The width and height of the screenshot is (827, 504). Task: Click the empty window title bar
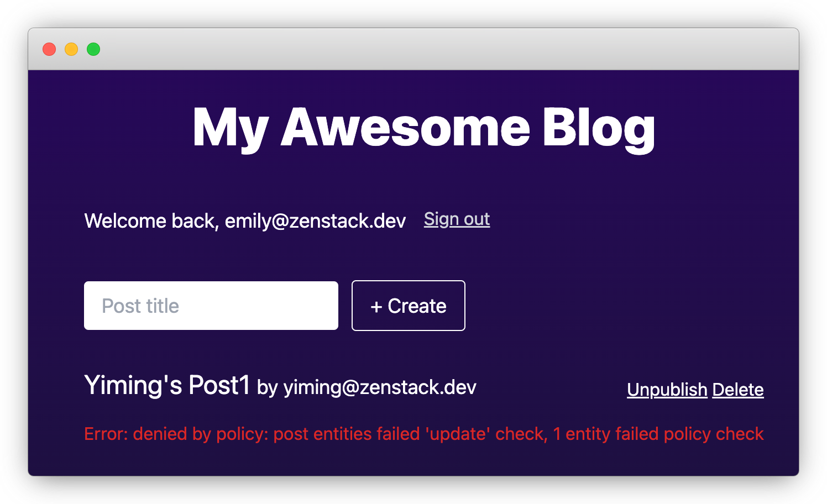point(442,49)
